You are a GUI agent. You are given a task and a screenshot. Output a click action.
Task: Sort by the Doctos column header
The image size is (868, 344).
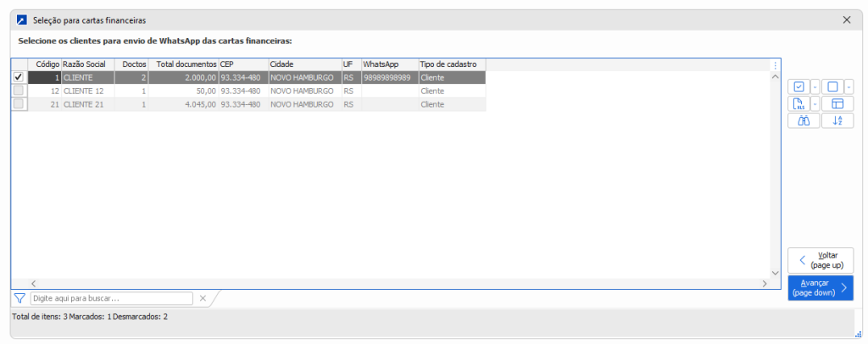coord(131,64)
